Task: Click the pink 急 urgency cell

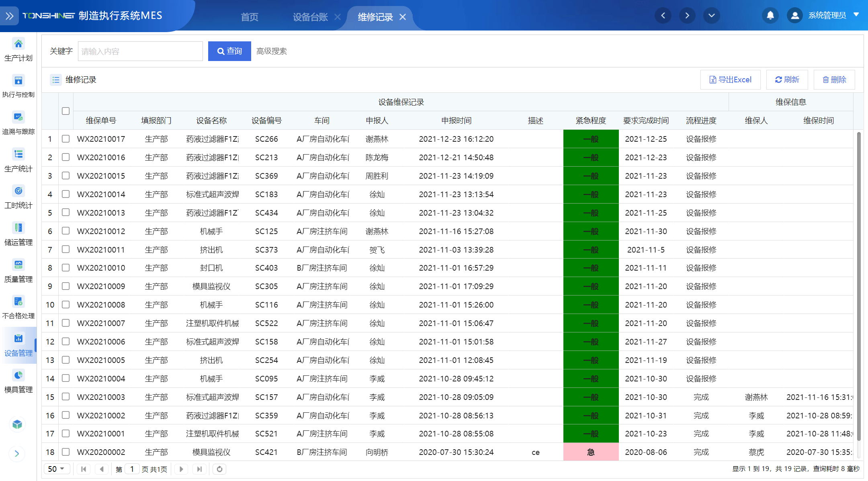Action: [x=591, y=452]
